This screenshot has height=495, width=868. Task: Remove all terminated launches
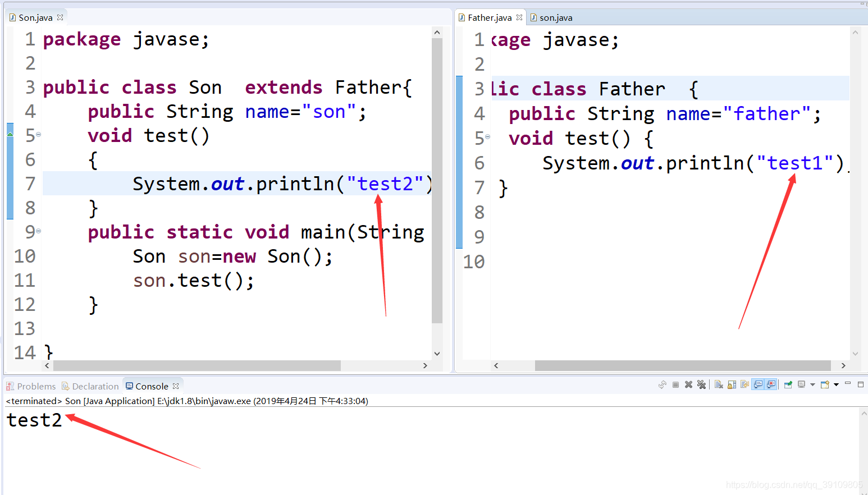tap(701, 384)
